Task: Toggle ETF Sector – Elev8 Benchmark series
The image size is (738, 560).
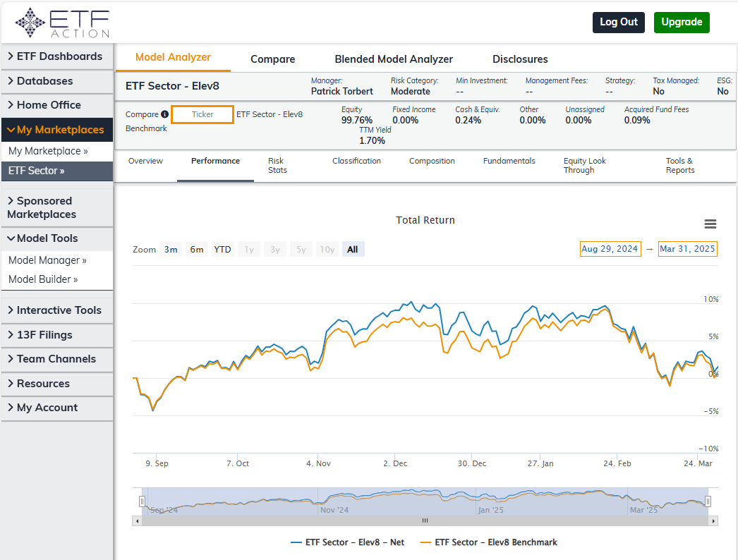Action: (x=488, y=542)
